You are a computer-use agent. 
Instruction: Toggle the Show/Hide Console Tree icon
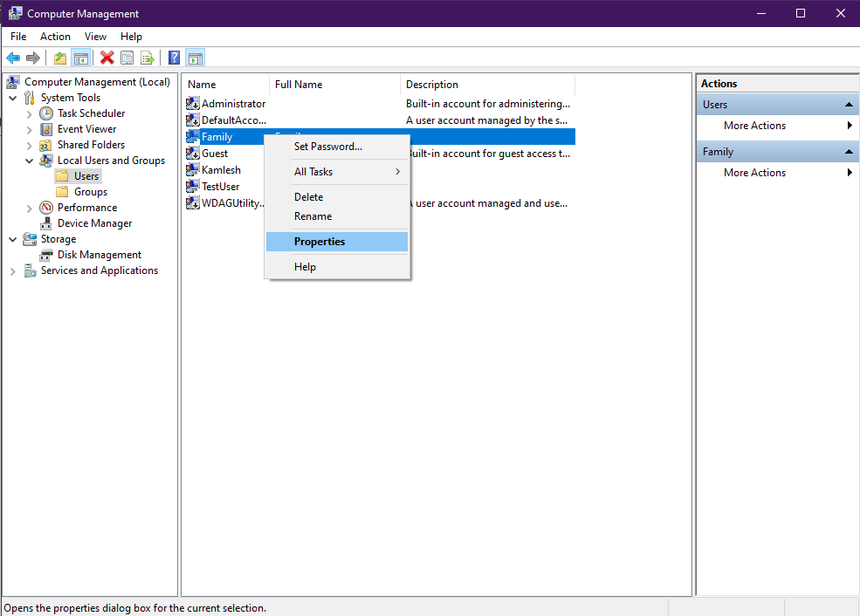tap(80, 58)
